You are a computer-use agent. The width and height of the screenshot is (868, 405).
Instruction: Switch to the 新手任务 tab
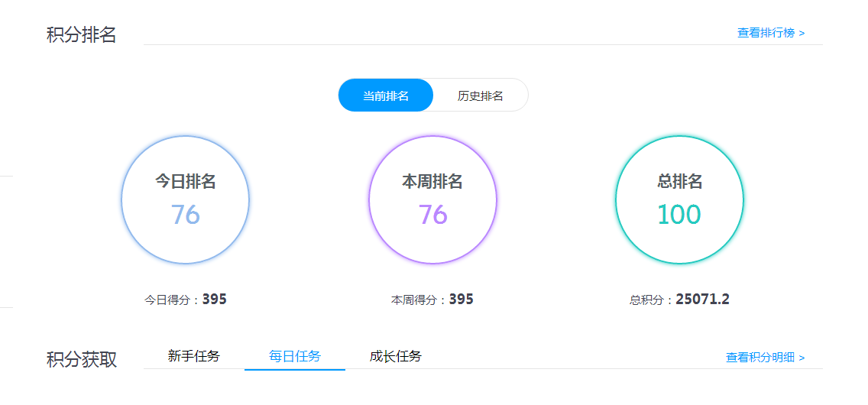pos(194,356)
